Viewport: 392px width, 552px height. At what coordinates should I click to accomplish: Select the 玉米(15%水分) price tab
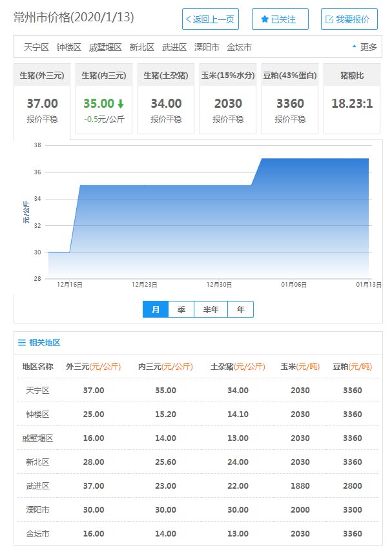[x=228, y=99]
